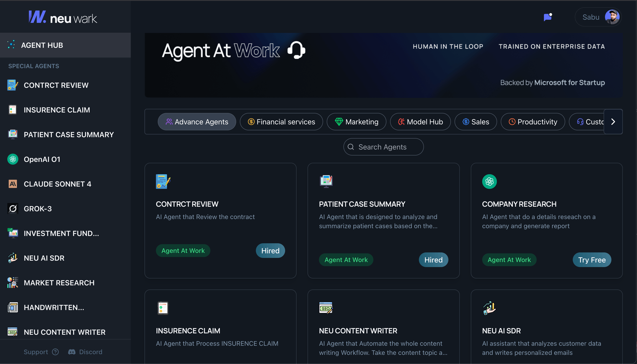Image resolution: width=637 pixels, height=364 pixels.
Task: Open CONTRCT REVIEW from the sidebar
Action: (56, 85)
